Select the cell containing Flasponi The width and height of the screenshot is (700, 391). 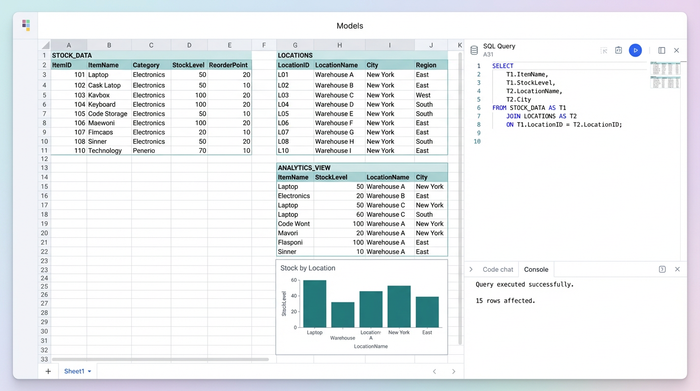click(295, 242)
